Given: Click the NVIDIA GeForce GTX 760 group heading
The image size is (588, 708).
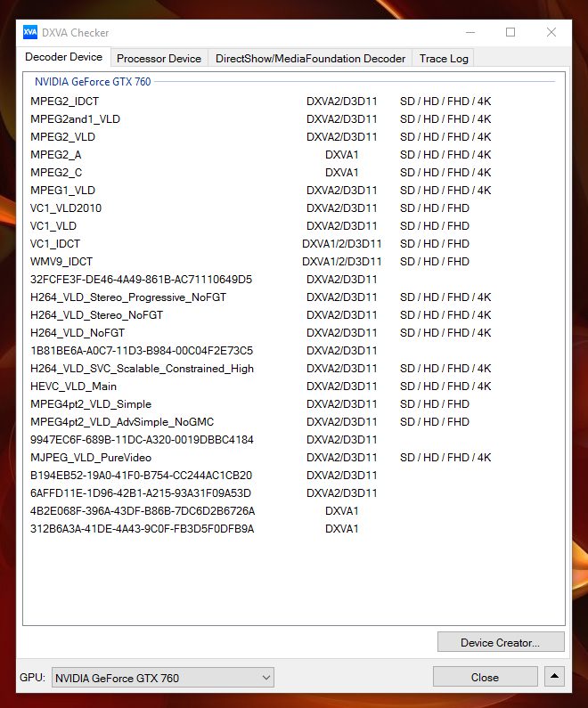Looking at the screenshot, I should tap(93, 82).
